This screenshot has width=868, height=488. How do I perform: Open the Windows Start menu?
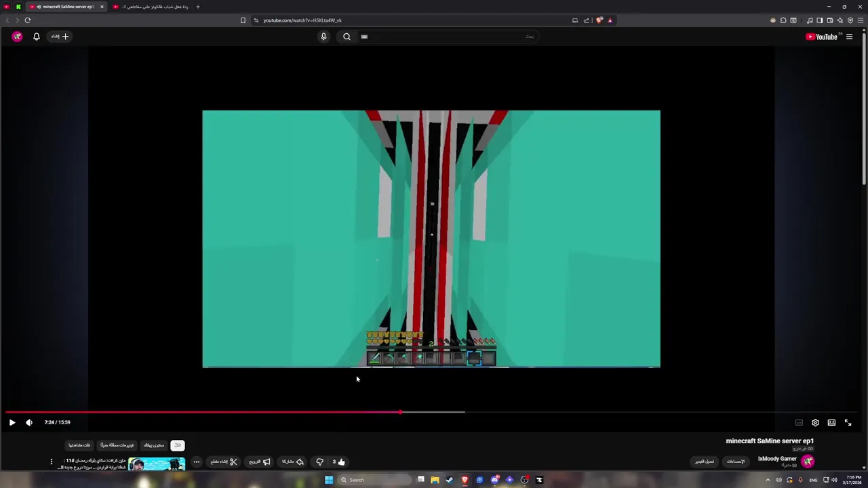pos(329,480)
